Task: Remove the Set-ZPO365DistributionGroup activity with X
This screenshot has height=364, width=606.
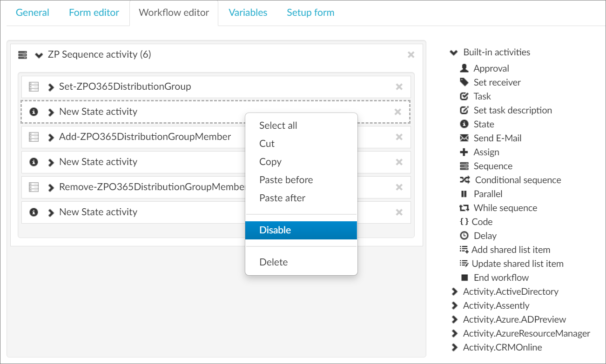Action: [399, 87]
